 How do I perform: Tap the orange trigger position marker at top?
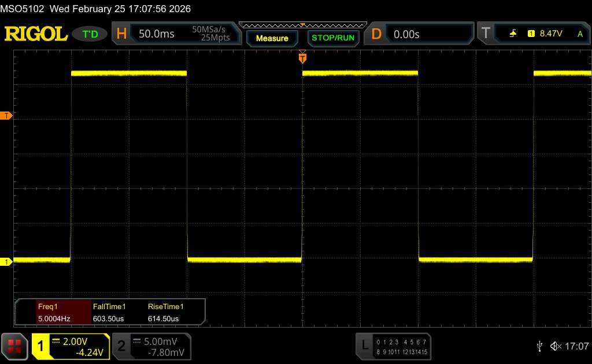[x=302, y=57]
